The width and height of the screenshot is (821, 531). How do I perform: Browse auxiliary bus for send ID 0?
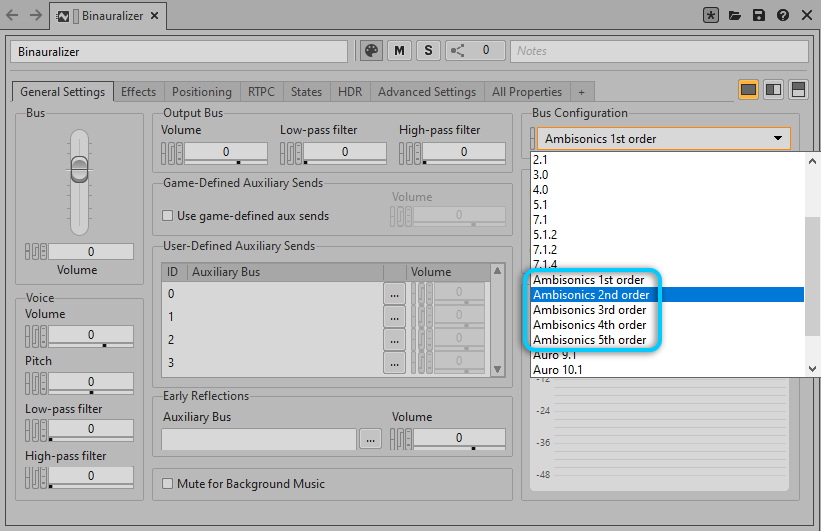(394, 294)
